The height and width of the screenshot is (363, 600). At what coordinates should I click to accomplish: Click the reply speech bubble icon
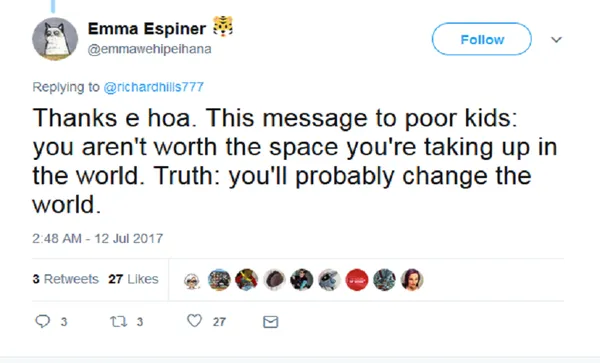click(x=42, y=321)
